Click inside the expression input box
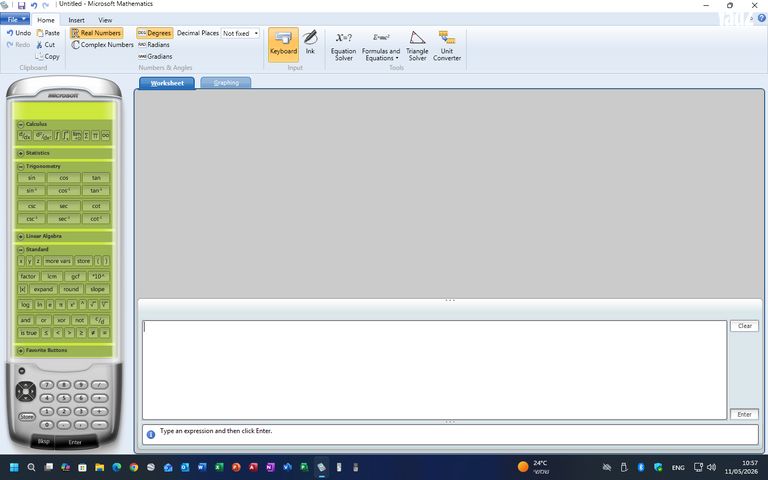 pyautogui.click(x=434, y=370)
